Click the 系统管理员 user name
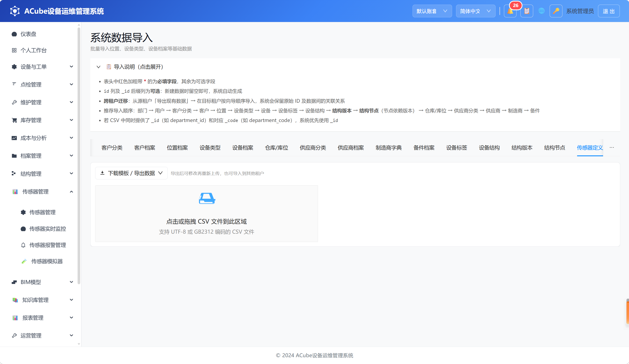The width and height of the screenshot is (629, 364). tap(580, 11)
